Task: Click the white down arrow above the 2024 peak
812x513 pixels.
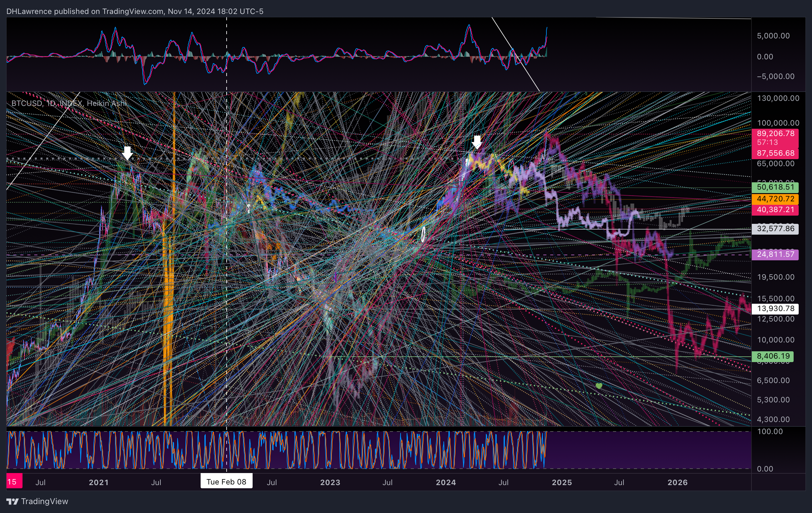Action: click(477, 142)
